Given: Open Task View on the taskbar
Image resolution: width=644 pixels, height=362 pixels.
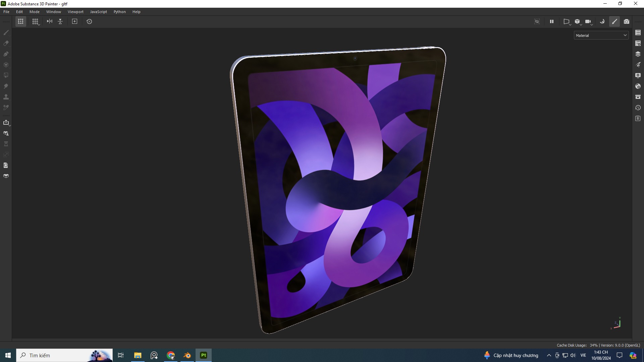Looking at the screenshot, I should click(x=121, y=355).
